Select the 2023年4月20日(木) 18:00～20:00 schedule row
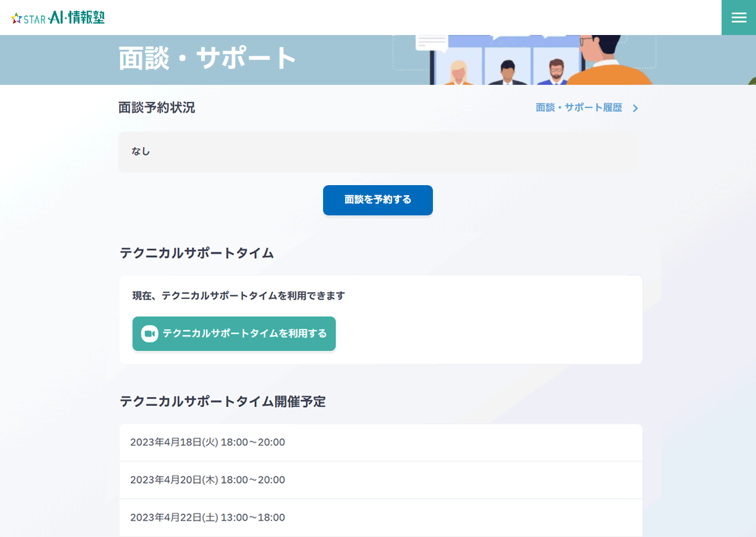This screenshot has width=756, height=537. coord(381,480)
